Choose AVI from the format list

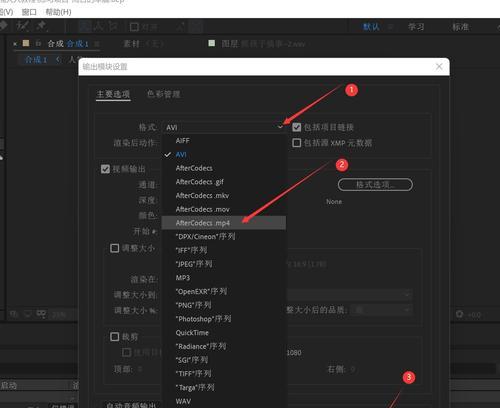[x=224, y=155]
